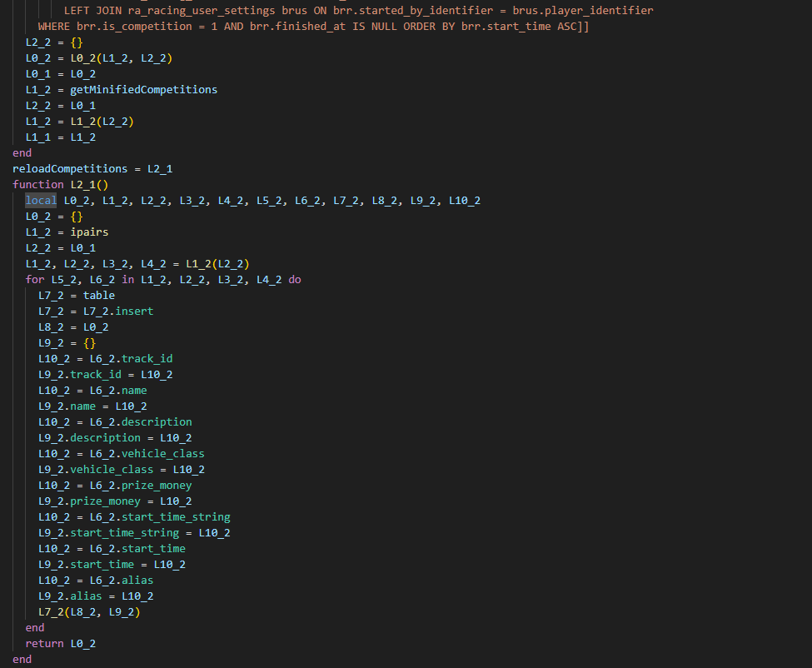Click the 'function' keyword before L2_1
The height and width of the screenshot is (668, 812).
click(x=37, y=184)
